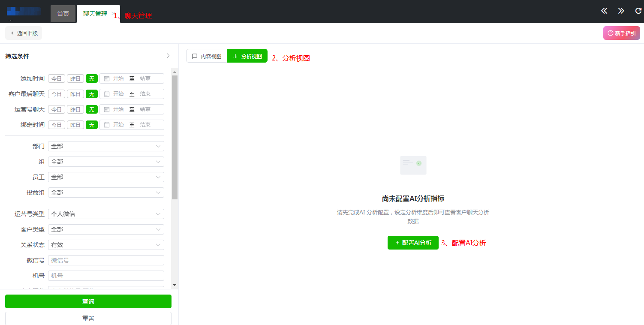
Task: Switch to the 首页 tab
Action: point(63,13)
